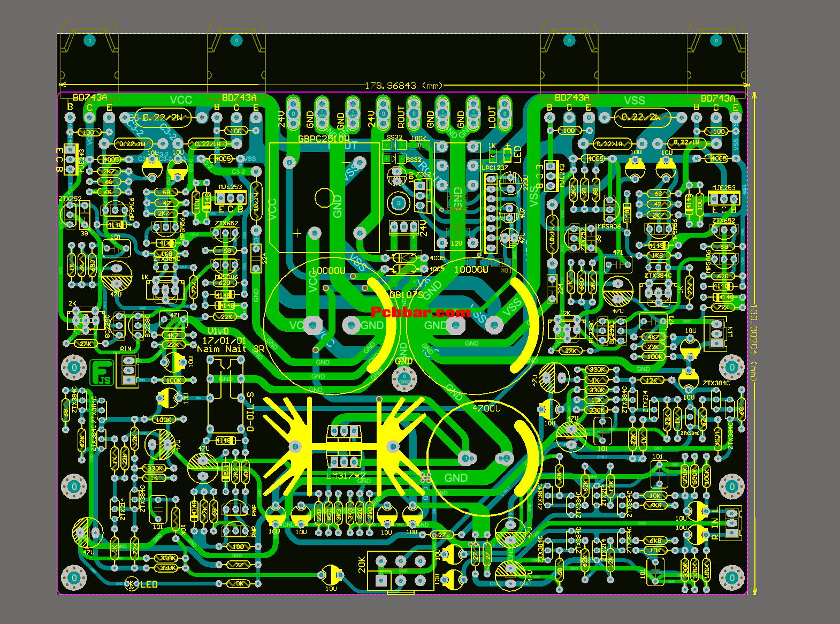840x624 pixels.
Task: Click the UPC1237 single-row pin footprint
Action: click(491, 214)
